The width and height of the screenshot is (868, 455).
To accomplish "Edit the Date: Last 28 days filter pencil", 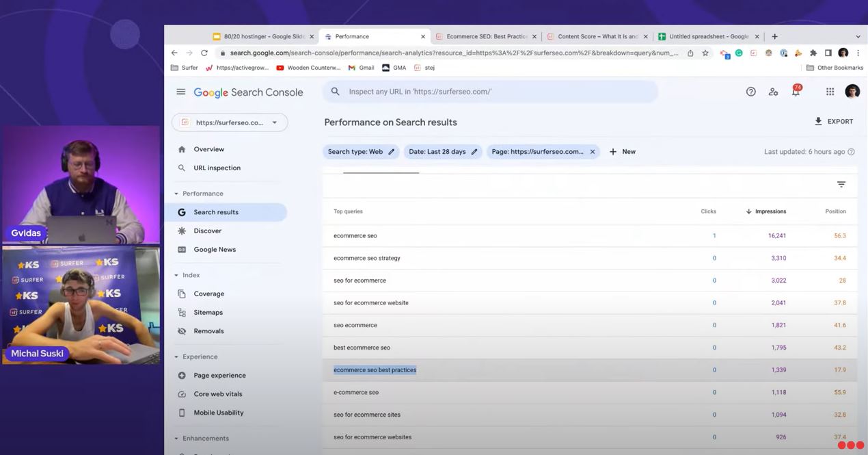I will tap(474, 152).
